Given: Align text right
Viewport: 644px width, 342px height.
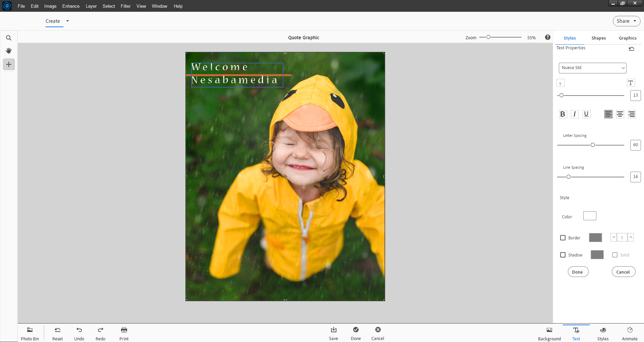Looking at the screenshot, I should [632, 114].
